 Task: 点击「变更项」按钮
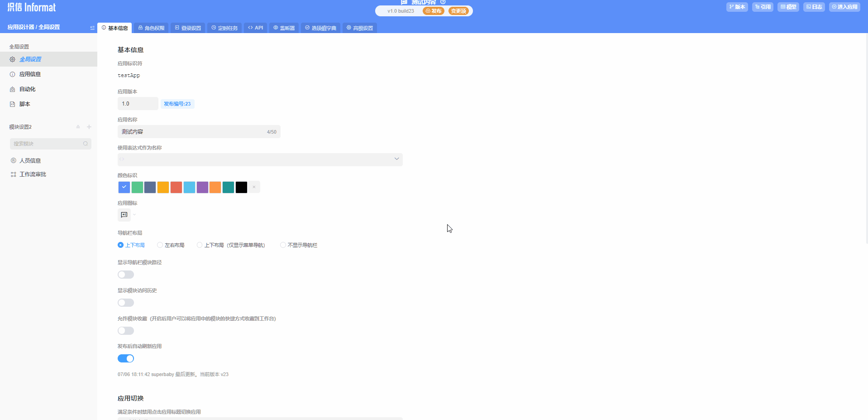458,10
